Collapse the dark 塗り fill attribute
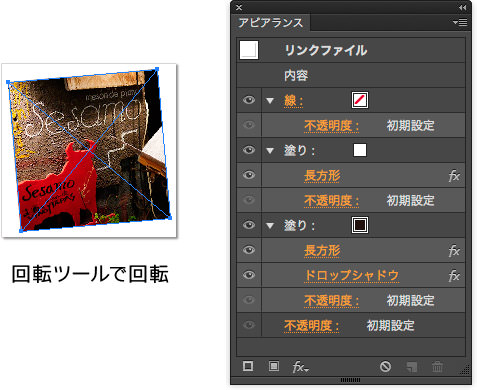Viewport: 477px width, 390px height. (x=270, y=226)
